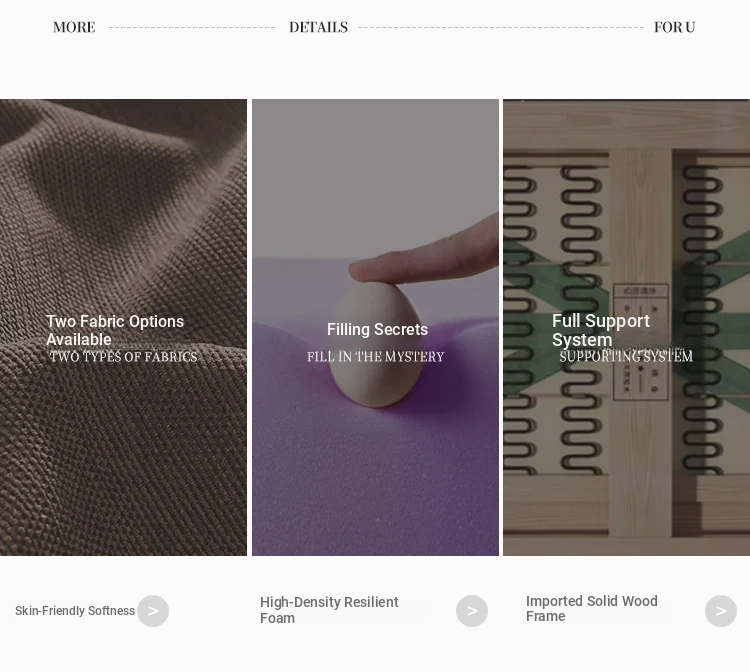Click the 'MORE' header text
This screenshot has height=672, width=750.
74,27
